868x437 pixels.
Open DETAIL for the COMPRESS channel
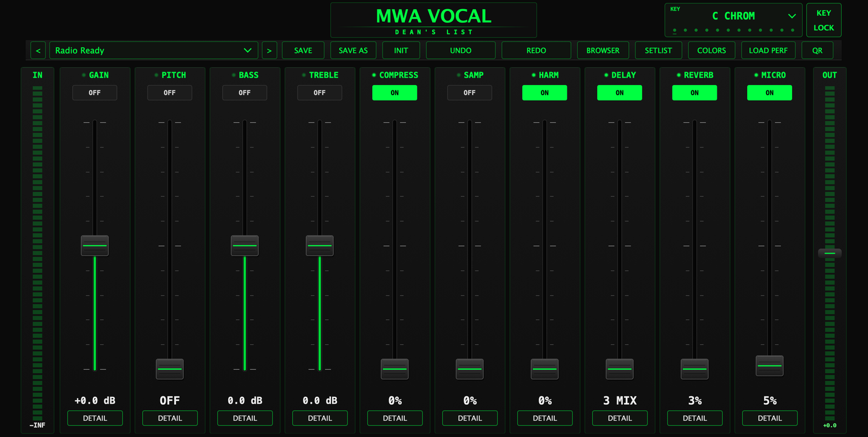pyautogui.click(x=395, y=418)
